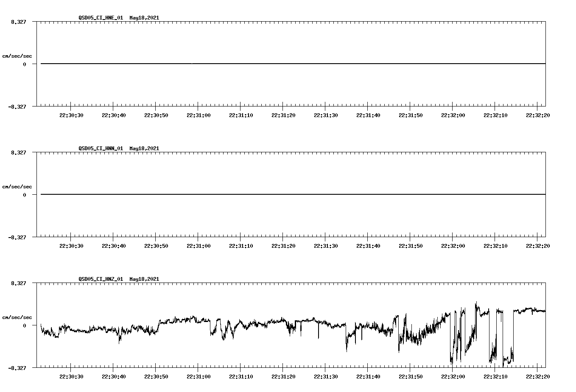Click the 22:32:20 time tick label on bottom axis
This screenshot has height=392, width=576.
[537, 375]
